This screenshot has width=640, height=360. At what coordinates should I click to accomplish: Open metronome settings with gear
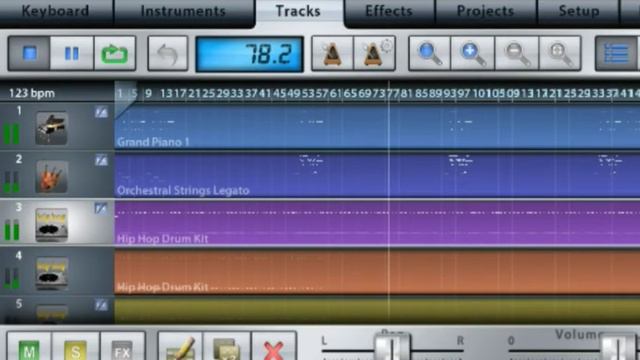click(x=374, y=53)
